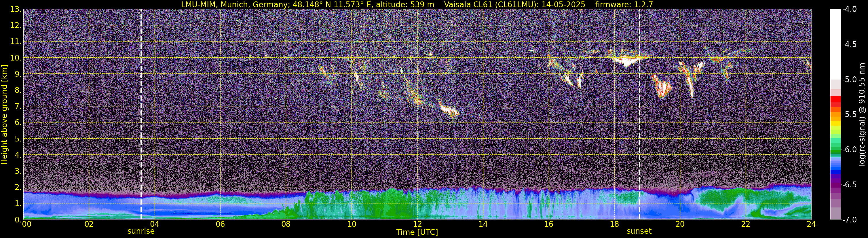Click the colorbar tick label '-4.5'
868x238 pixels.
pyautogui.click(x=849, y=44)
